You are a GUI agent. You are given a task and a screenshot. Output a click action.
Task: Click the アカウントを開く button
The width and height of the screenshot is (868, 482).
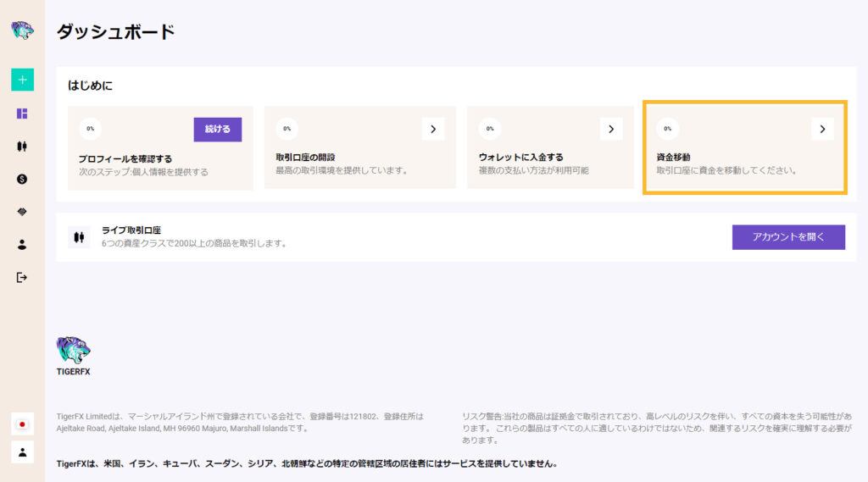pos(788,237)
